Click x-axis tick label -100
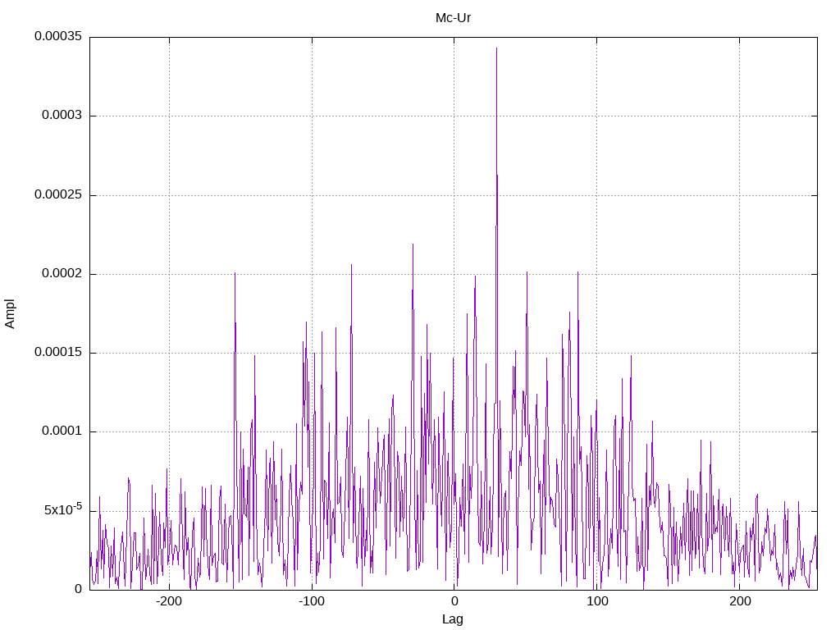 pyautogui.click(x=311, y=601)
